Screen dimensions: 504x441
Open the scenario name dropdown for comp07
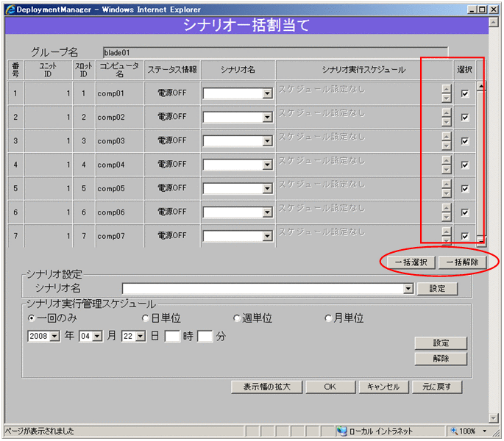[x=267, y=236]
